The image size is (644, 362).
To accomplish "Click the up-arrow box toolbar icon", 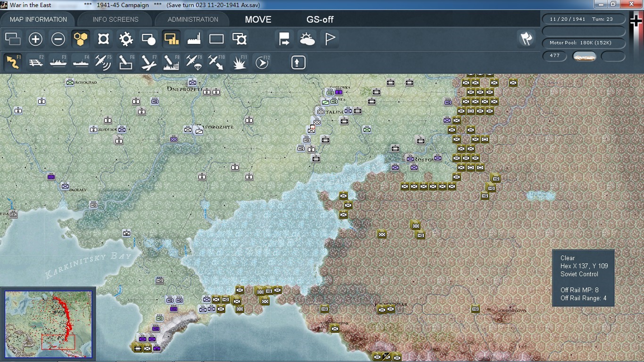I will click(298, 62).
